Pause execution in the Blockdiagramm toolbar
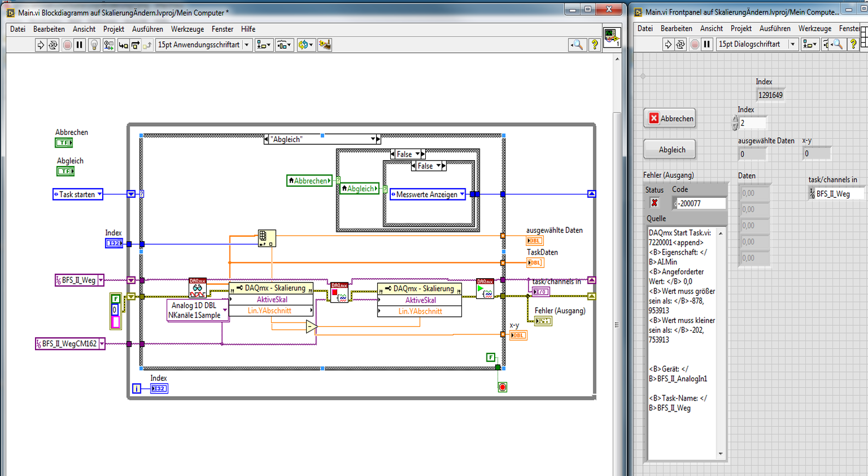 [79, 45]
